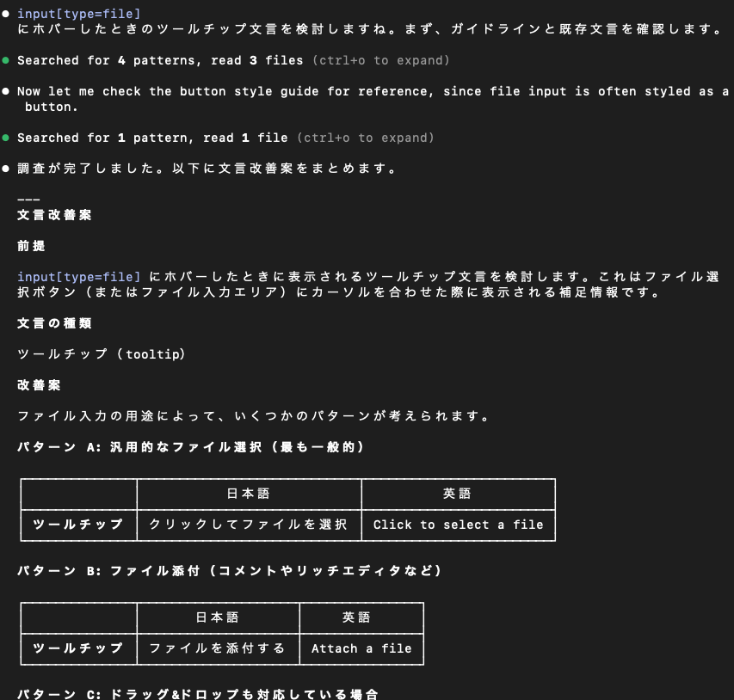Click the purple "input[type=file]" text at the top
The image size is (734, 700).
(78, 14)
